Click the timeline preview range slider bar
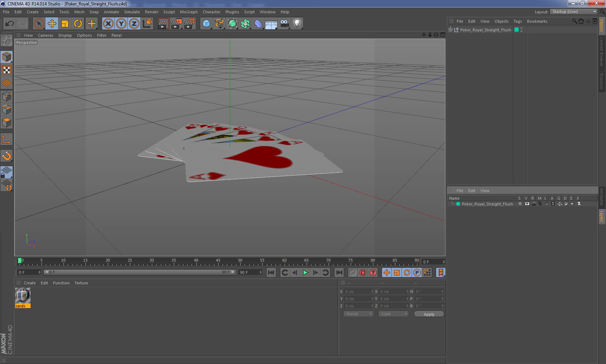The height and width of the screenshot is (364, 606). pyautogui.click(x=140, y=272)
